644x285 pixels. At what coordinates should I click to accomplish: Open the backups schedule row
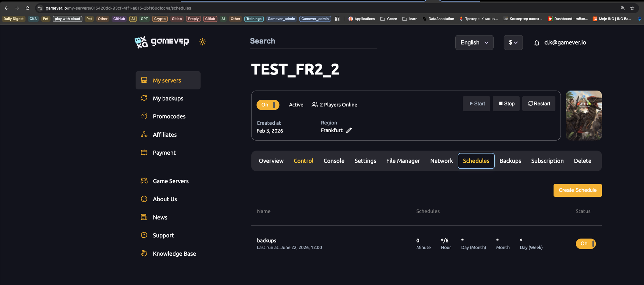pyautogui.click(x=426, y=244)
